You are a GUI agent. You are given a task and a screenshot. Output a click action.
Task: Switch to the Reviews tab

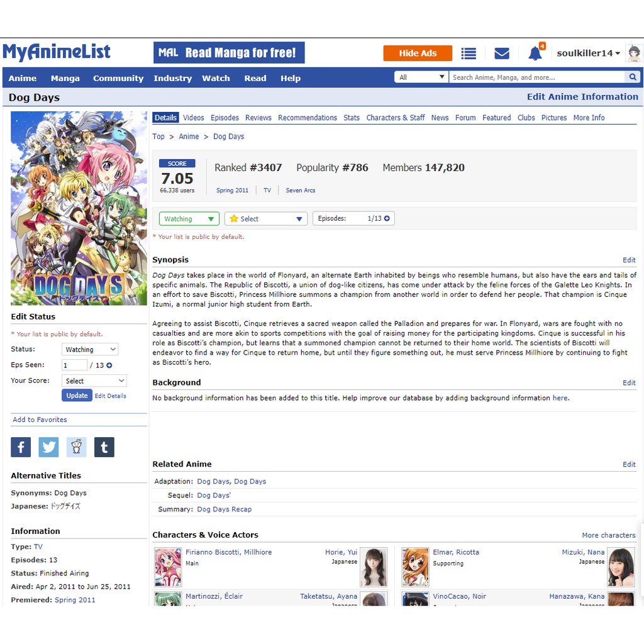coord(258,118)
